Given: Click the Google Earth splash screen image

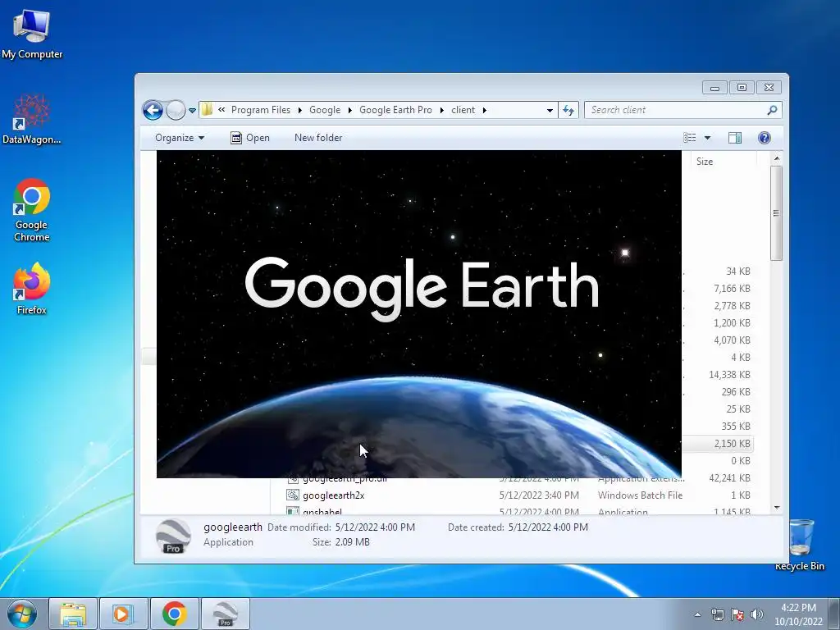Looking at the screenshot, I should [419, 314].
